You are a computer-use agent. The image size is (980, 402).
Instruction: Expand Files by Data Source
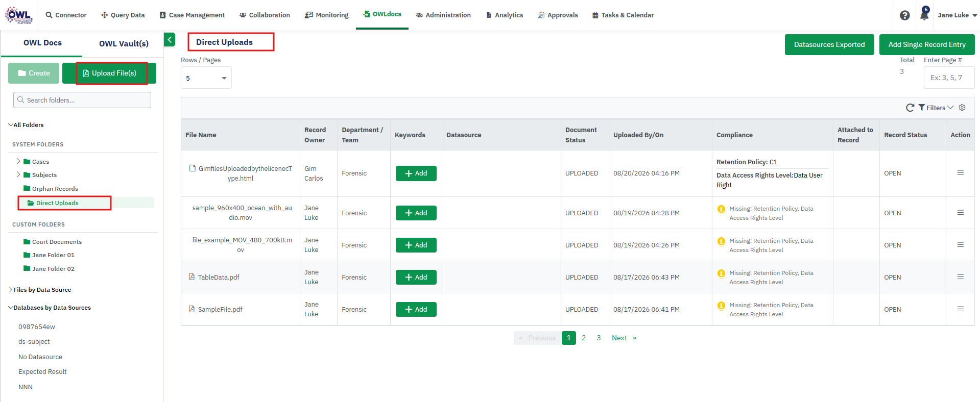coord(11,290)
